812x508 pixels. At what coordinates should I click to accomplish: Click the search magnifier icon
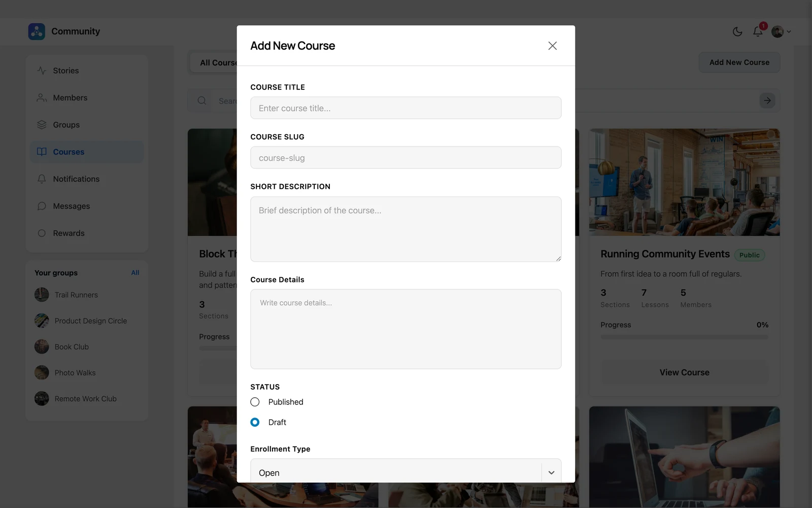click(x=202, y=101)
